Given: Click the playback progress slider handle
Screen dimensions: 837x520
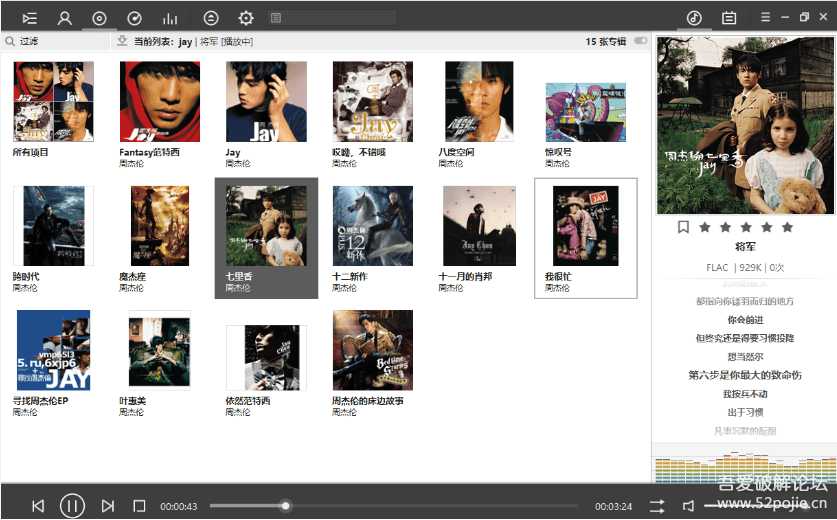Looking at the screenshot, I should click(x=286, y=506).
